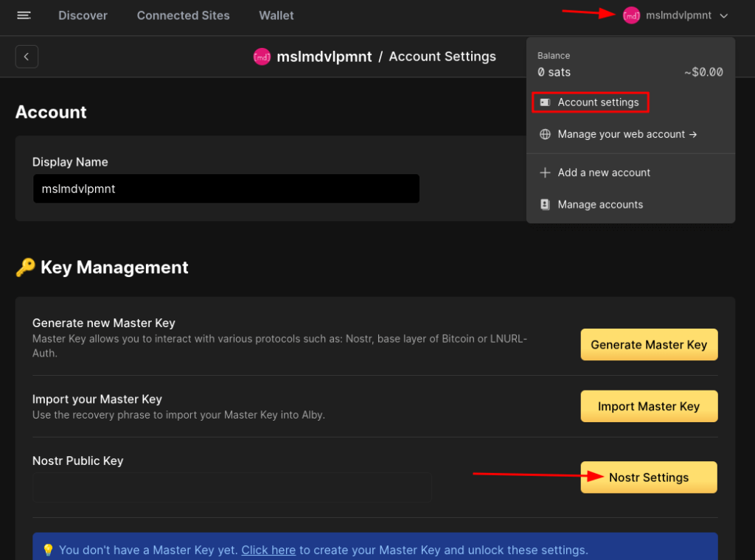
Task: Click the Generate Master Key button
Action: 649,345
